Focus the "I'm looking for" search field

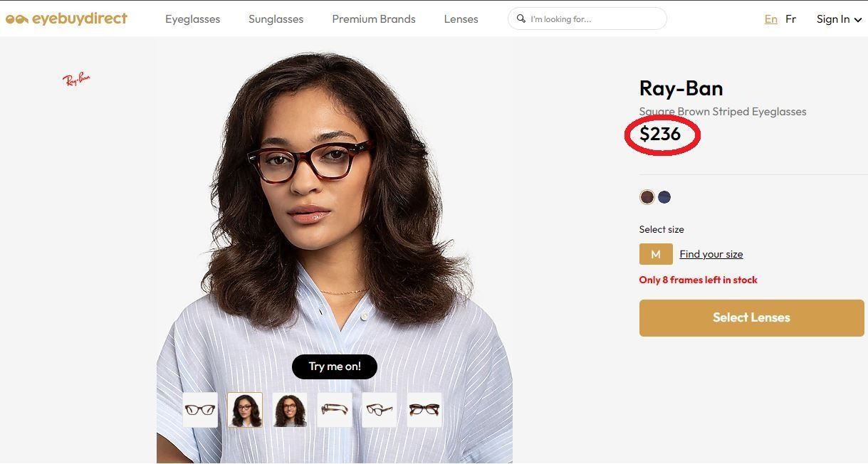tap(595, 19)
